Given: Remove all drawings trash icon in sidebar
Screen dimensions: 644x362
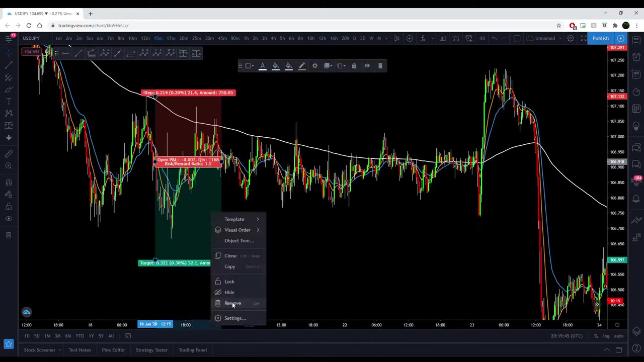Looking at the screenshot, I should [9, 235].
